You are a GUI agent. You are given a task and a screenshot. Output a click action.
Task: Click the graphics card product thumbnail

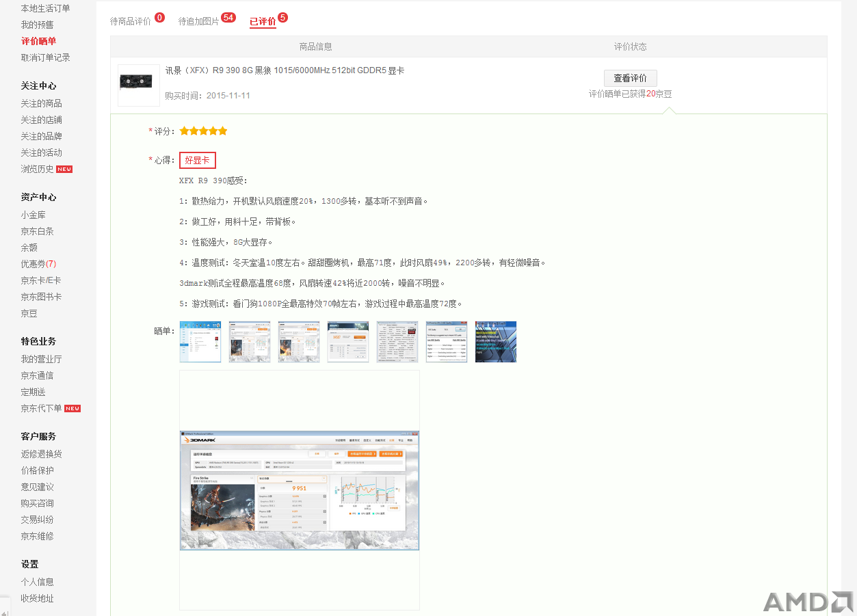[x=138, y=85]
